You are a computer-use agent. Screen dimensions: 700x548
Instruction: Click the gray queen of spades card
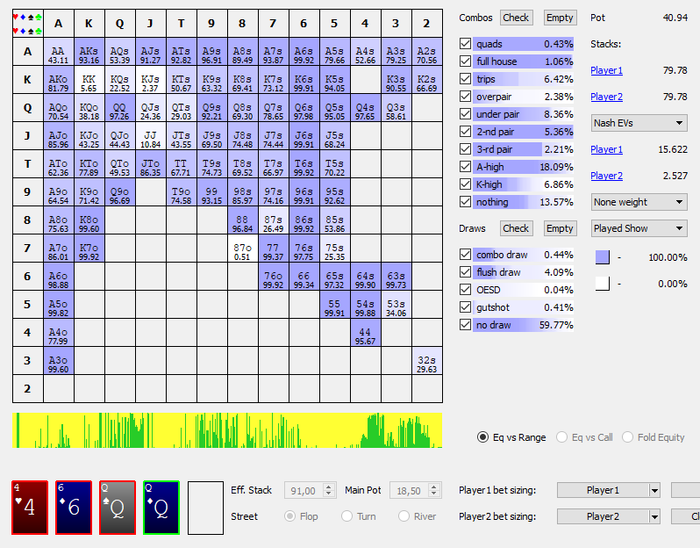117,506
